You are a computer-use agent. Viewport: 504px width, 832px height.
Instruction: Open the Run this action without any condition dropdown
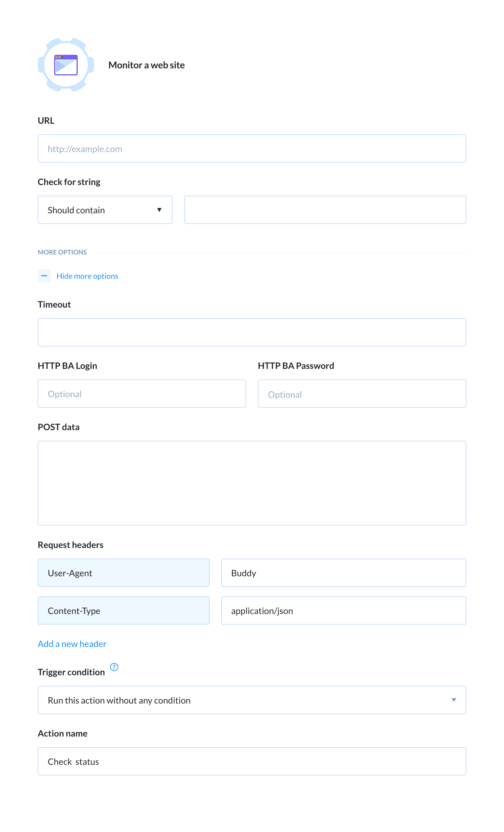(252, 700)
